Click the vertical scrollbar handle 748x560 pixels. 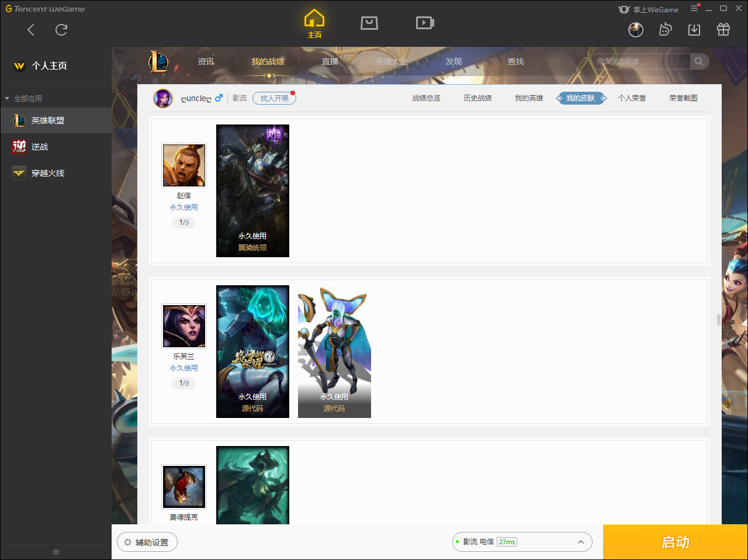pos(719,320)
